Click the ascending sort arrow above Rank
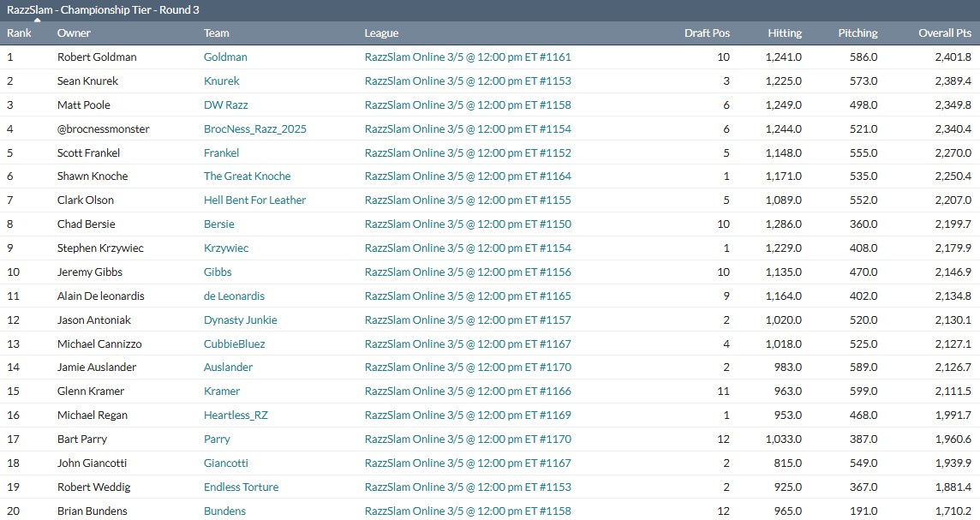 point(37,20)
